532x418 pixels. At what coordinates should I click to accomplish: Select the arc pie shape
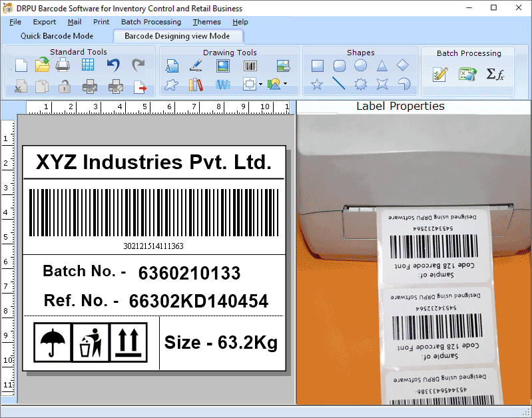403,84
